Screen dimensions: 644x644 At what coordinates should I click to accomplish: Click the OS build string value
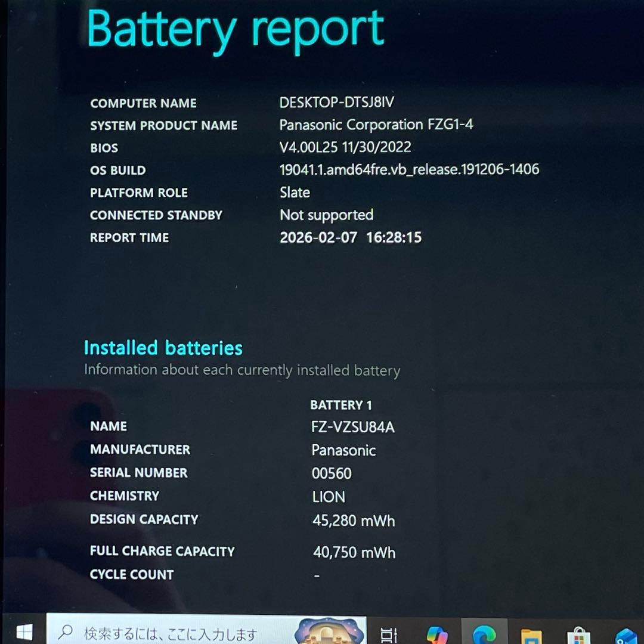tap(409, 170)
